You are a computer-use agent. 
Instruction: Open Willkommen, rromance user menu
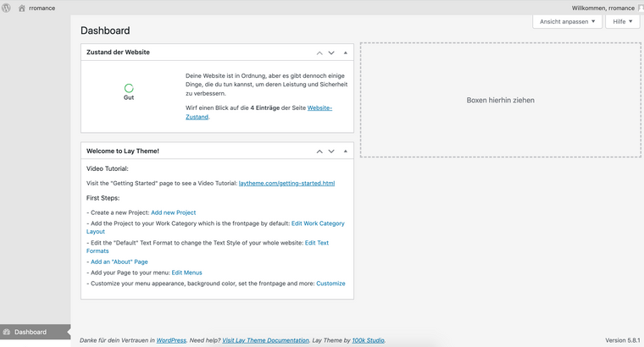[x=602, y=7]
